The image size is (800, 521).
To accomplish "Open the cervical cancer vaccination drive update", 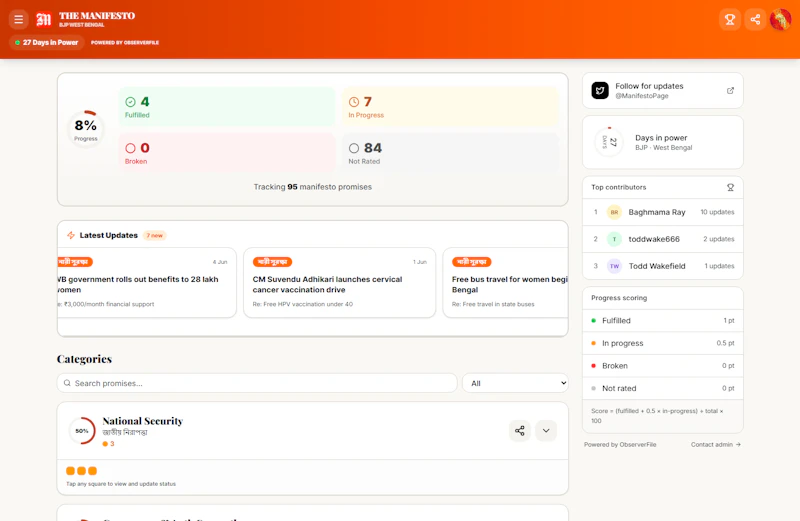I will (x=340, y=283).
